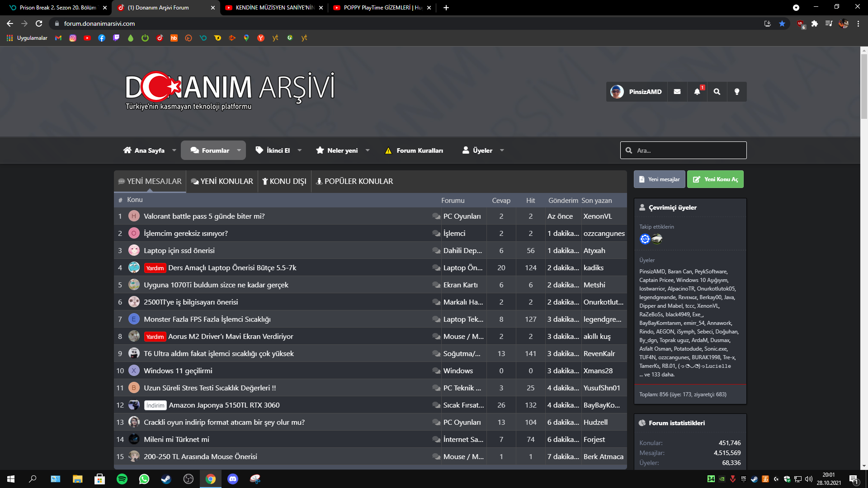Click the header search magnifier icon
Viewport: 868px width, 488px height.
tap(717, 92)
